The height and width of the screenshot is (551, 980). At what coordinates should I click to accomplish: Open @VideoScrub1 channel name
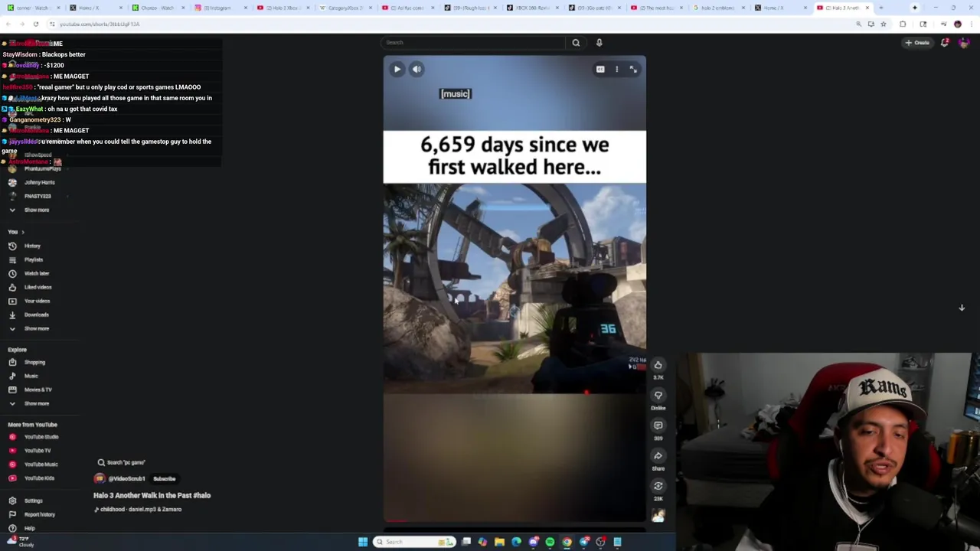point(126,479)
